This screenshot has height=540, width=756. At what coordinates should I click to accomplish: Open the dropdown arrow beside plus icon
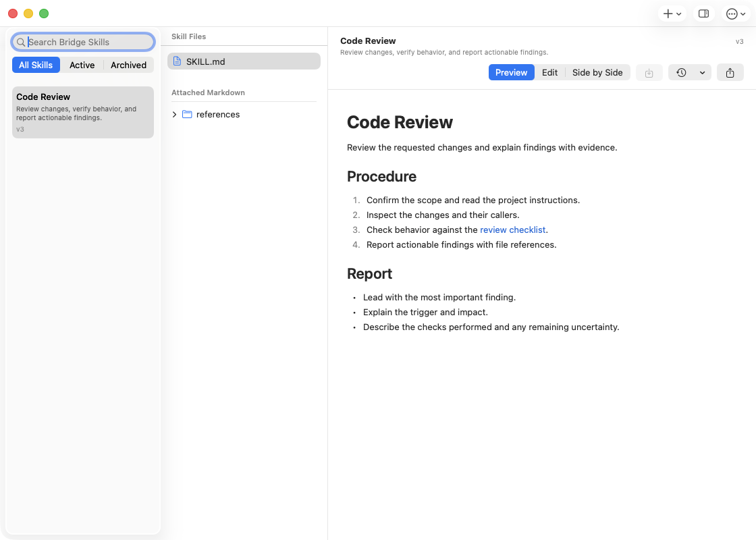tap(679, 14)
